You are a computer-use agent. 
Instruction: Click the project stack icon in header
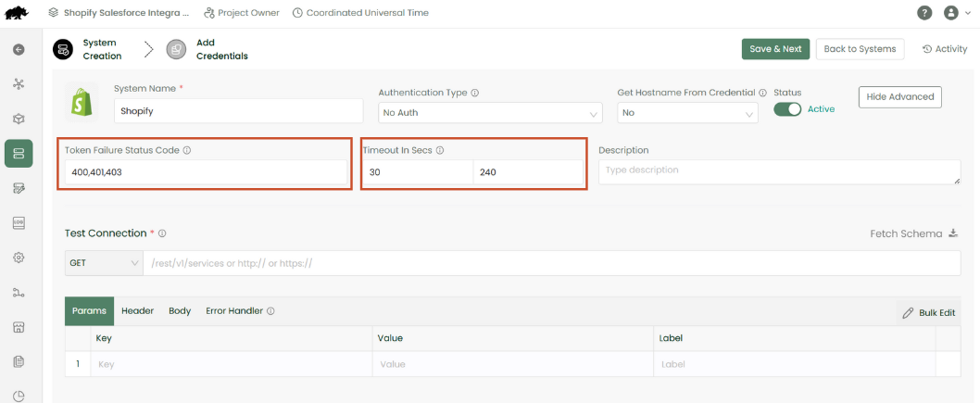[x=54, y=12]
